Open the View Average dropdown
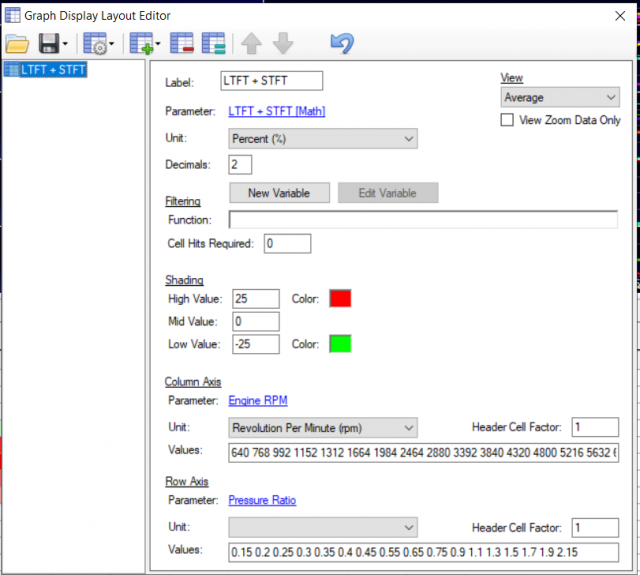Image resolution: width=640 pixels, height=575 pixels. pos(560,98)
